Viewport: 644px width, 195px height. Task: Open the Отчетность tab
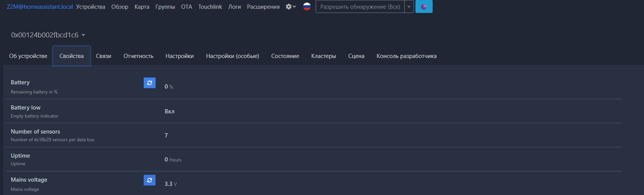(x=138, y=56)
